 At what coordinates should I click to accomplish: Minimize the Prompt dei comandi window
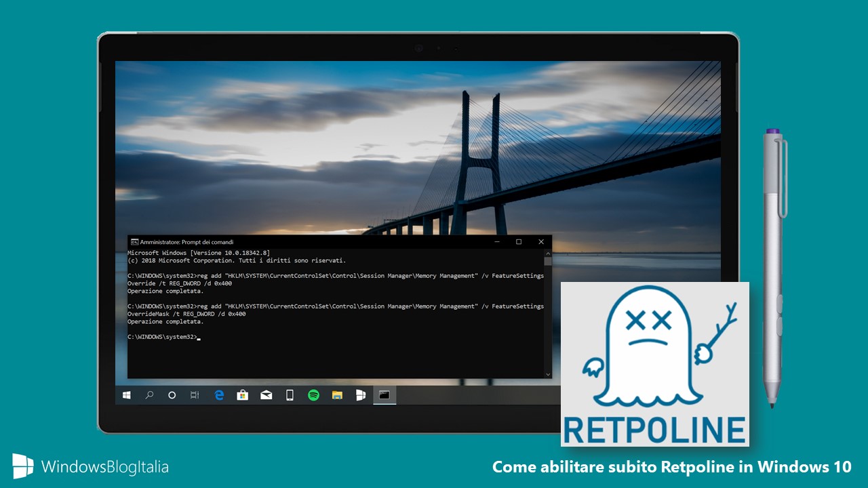(496, 242)
